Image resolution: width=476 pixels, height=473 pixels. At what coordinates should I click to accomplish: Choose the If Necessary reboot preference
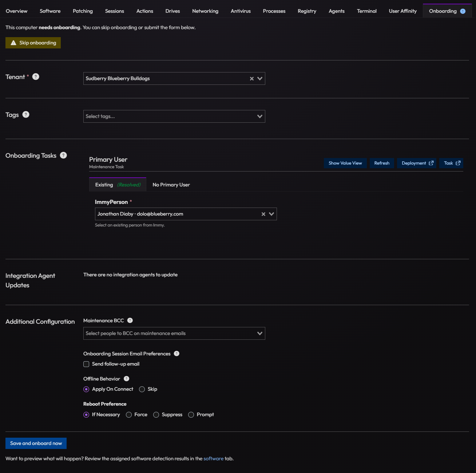(x=86, y=415)
